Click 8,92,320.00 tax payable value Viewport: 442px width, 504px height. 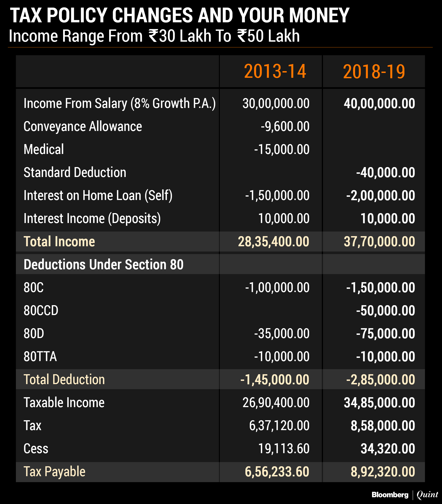pyautogui.click(x=383, y=472)
